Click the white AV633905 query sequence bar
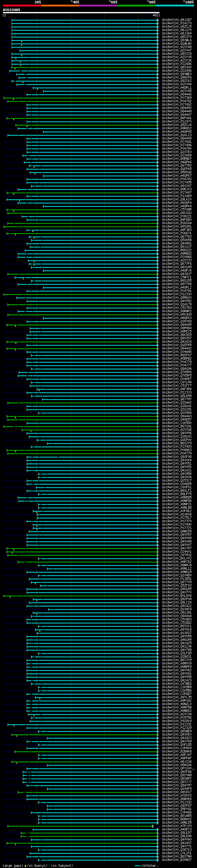197x868 pixels. point(81,13)
